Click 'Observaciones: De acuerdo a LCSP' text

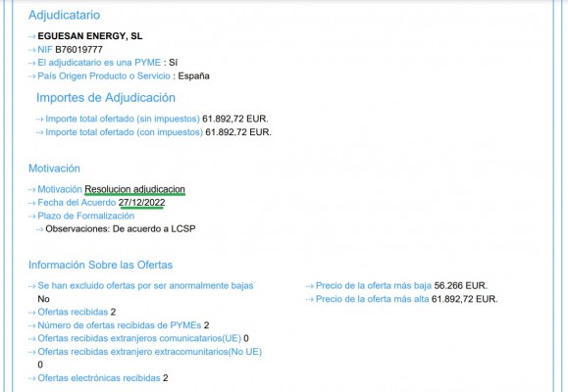point(121,229)
